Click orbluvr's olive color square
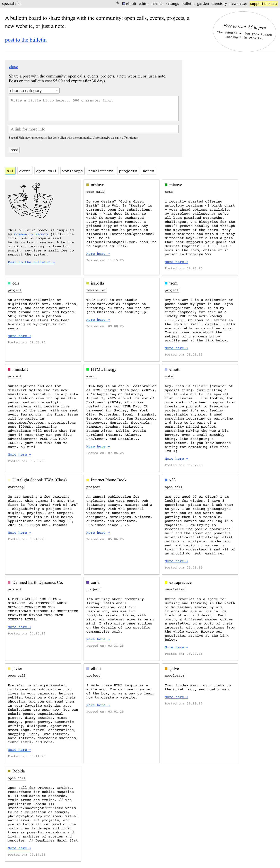280x868 pixels. point(88,185)
